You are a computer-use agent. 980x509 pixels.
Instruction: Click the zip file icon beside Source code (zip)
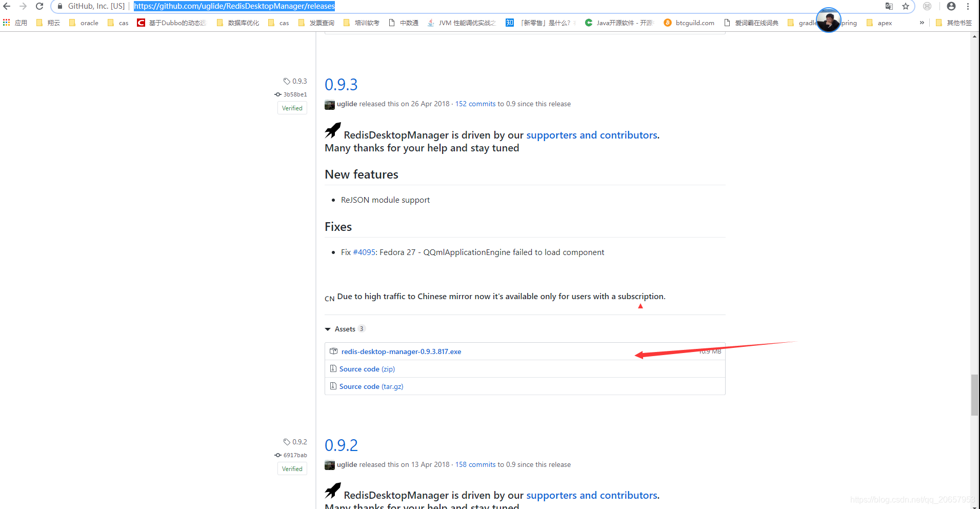click(333, 369)
